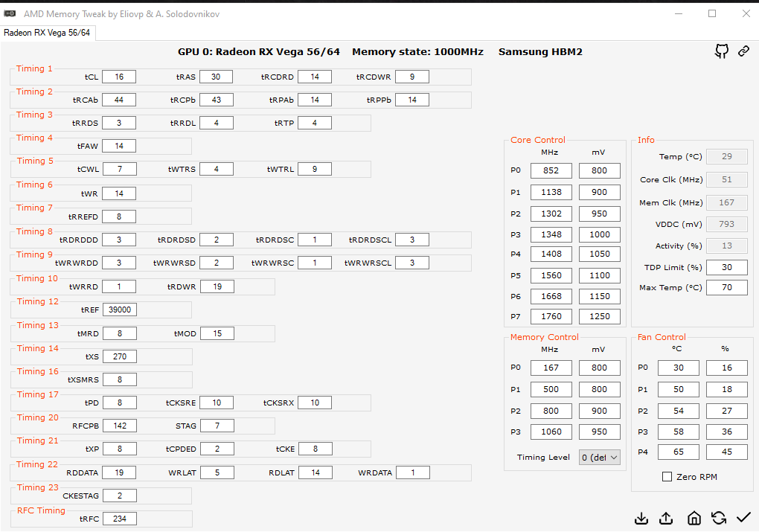Edit the tXSMRS value field

point(120,379)
